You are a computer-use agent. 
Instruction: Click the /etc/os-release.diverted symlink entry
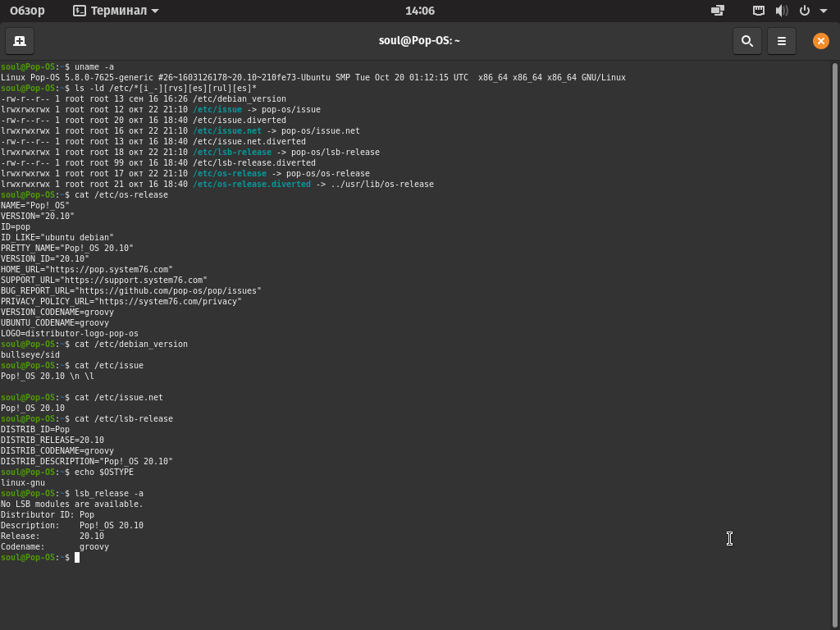pos(252,185)
